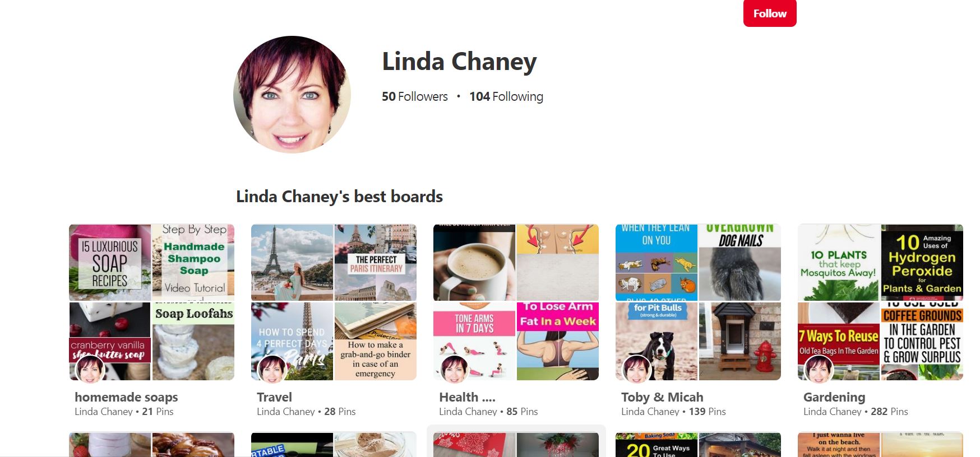Screen dimensions: 980x457
Task: Click the avatar on the Gardening board
Action: [819, 370]
